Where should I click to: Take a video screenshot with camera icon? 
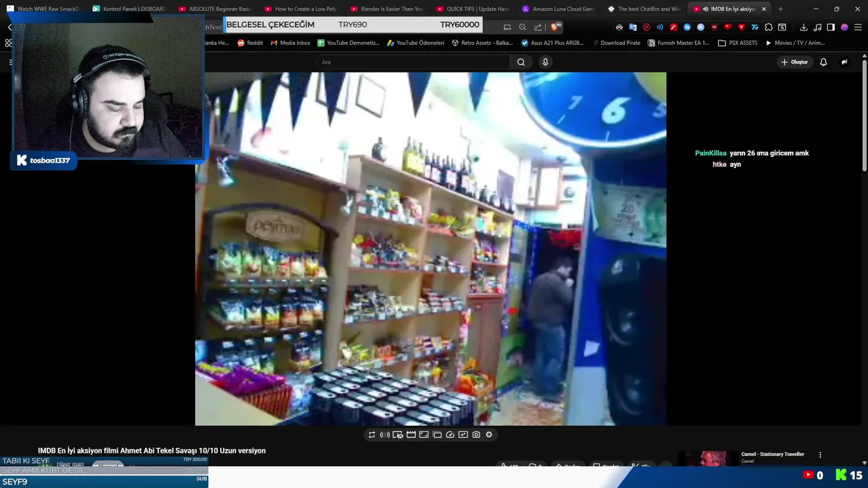(x=476, y=434)
